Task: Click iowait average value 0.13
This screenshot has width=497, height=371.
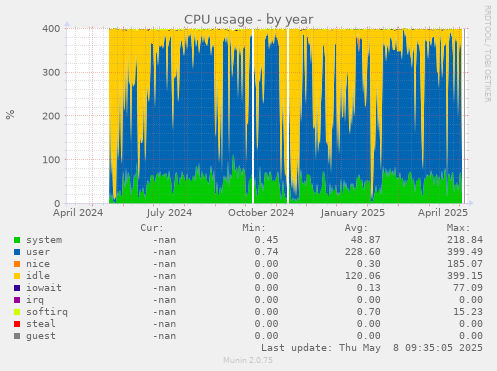Action: click(x=368, y=288)
